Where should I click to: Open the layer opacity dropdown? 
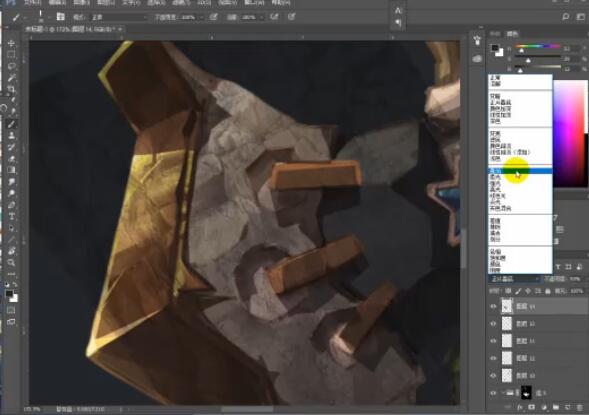pos(576,279)
